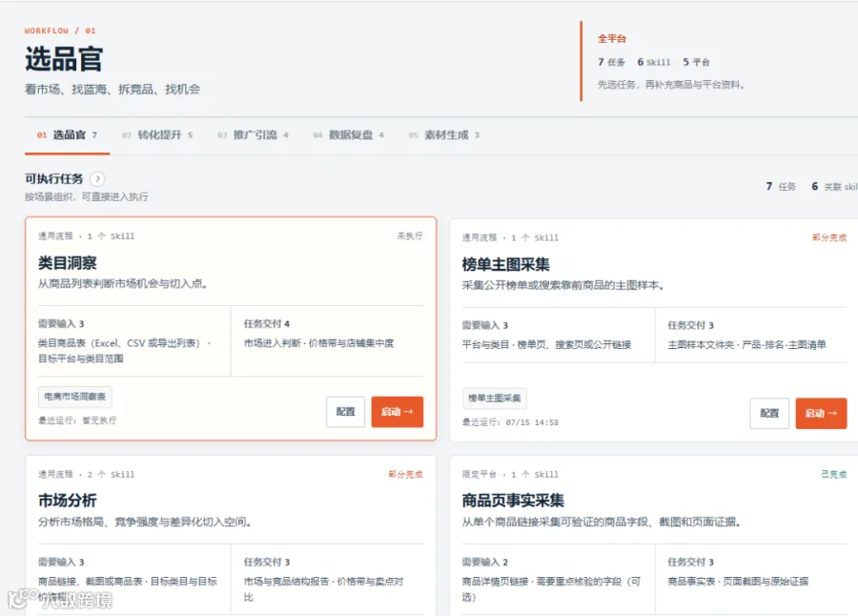Click the 看市场、找蓝海、拆竞品、找机会 subtitle

112,90
